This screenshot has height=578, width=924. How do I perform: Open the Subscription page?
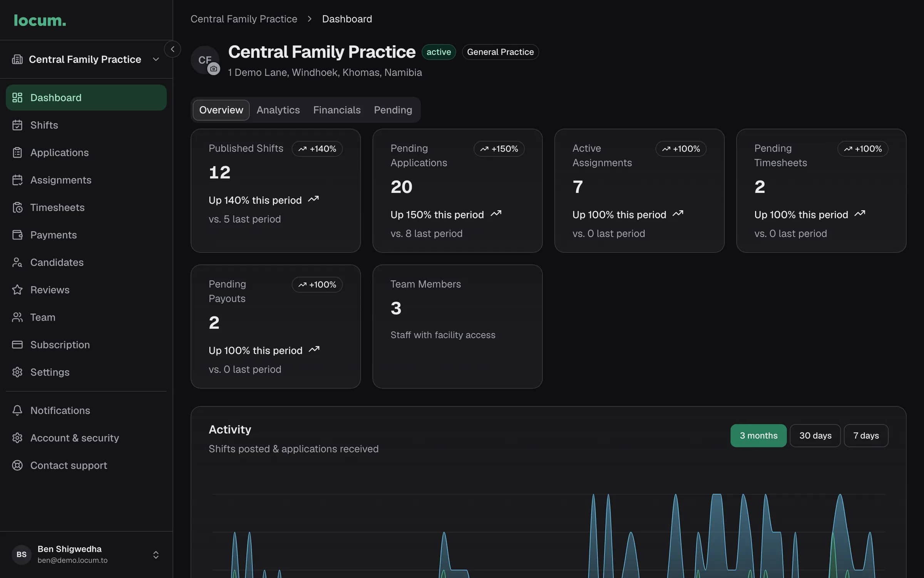86,344
